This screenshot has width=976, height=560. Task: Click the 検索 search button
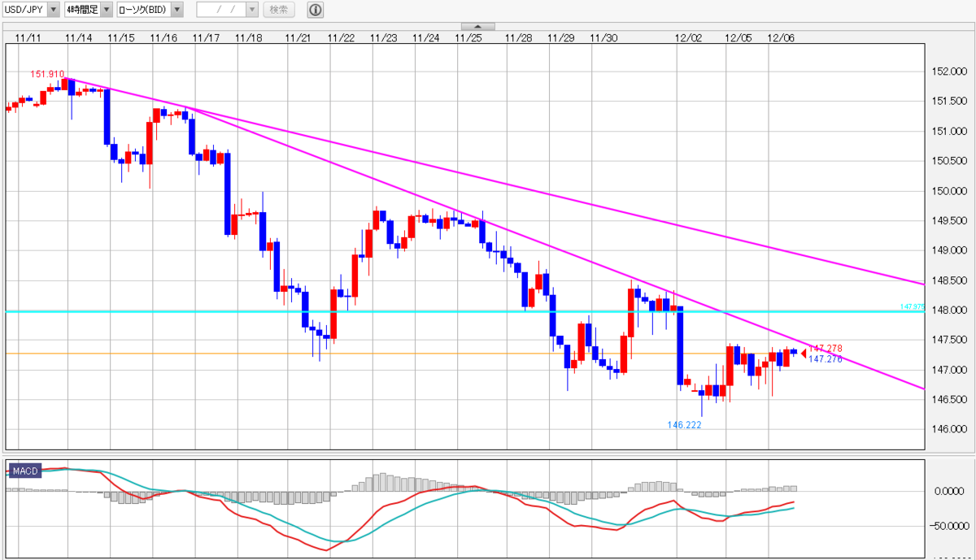pyautogui.click(x=278, y=10)
